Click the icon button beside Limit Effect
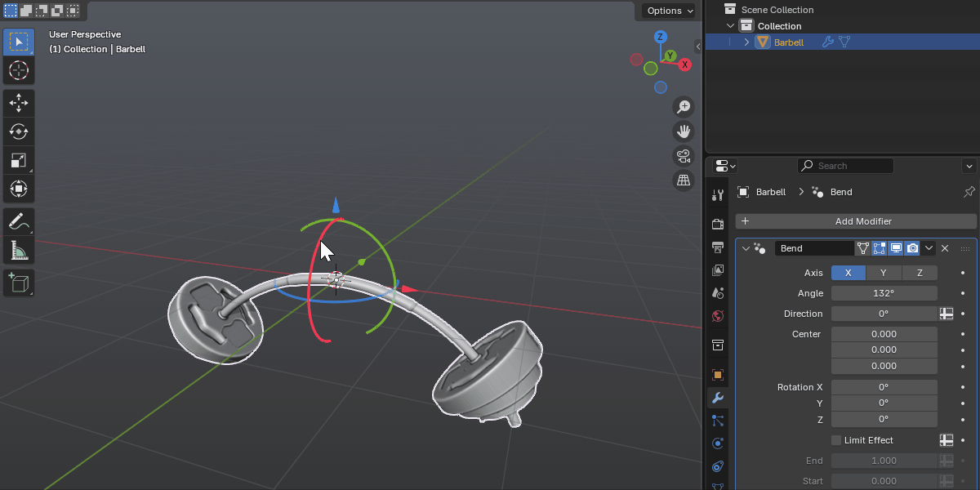Screen dimensions: 980x490 [947, 440]
